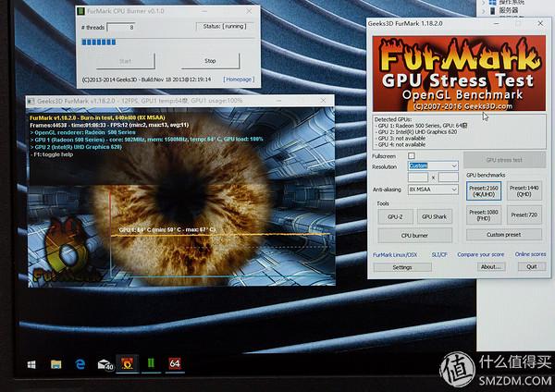Click GPU temperature graph label in render

[167, 230]
